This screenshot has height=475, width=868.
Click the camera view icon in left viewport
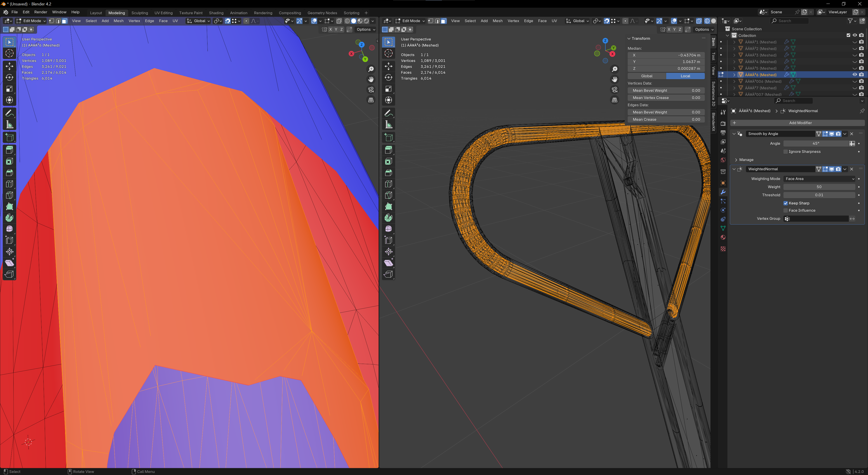[371, 90]
